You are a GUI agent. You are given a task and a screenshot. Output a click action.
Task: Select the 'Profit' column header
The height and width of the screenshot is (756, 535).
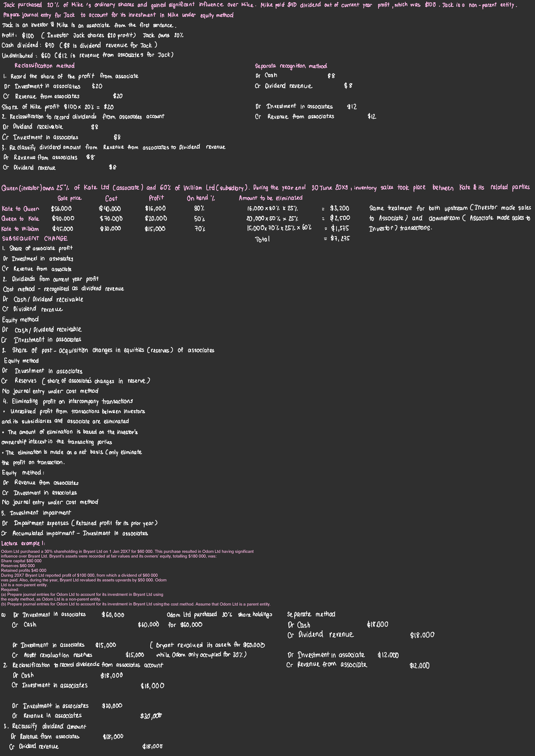[x=156, y=198]
